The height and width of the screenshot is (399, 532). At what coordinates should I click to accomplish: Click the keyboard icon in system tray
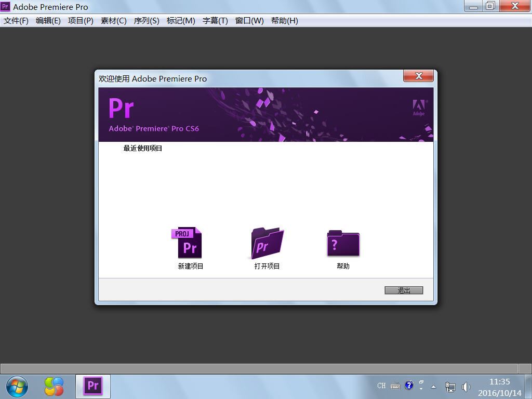(x=395, y=386)
